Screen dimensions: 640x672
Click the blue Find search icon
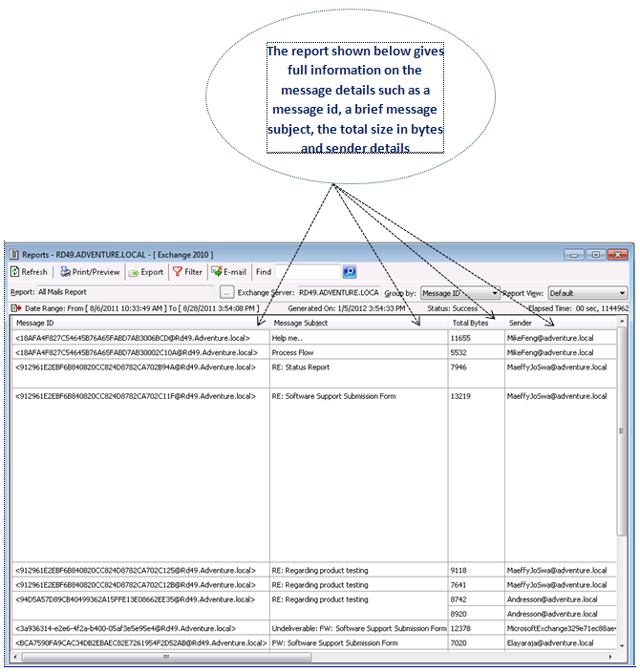click(350, 272)
